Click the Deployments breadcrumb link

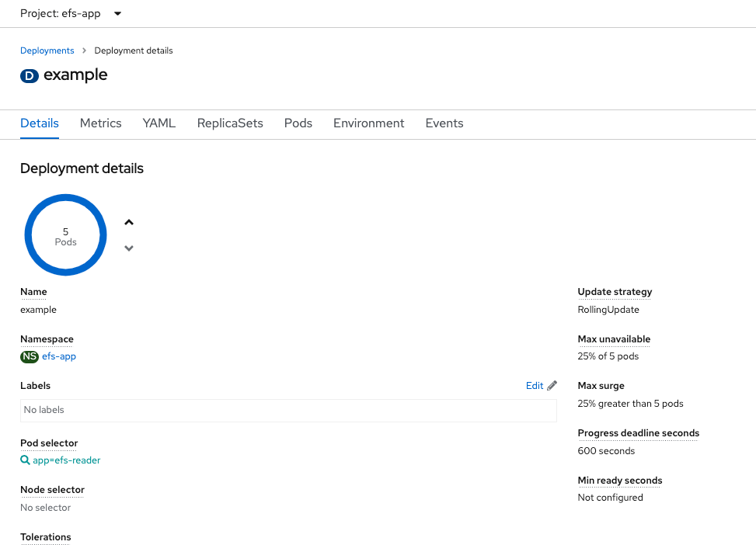[47, 50]
